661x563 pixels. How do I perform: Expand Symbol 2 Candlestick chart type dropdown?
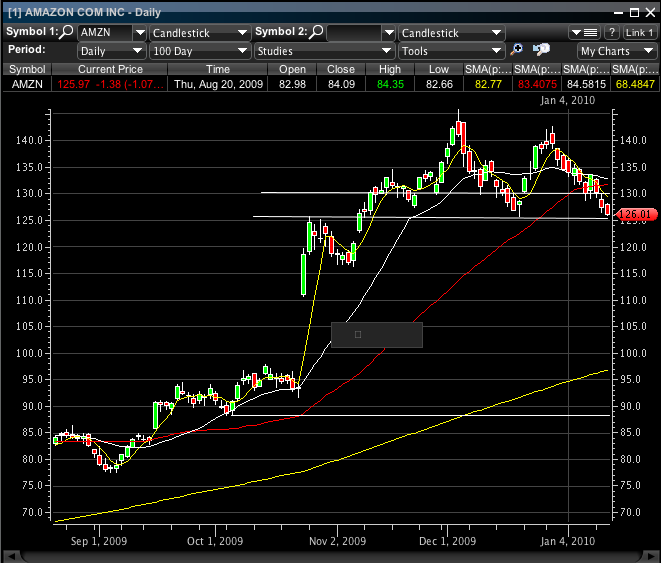496,33
